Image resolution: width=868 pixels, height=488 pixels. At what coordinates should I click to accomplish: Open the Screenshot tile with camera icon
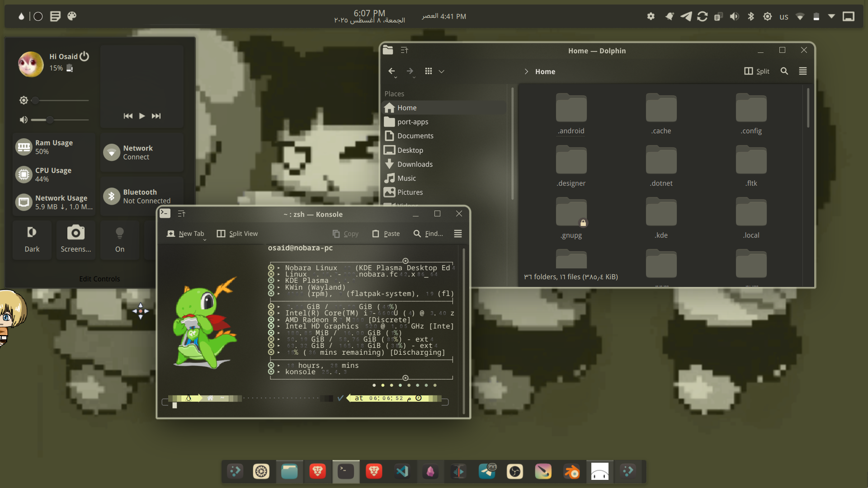click(75, 239)
